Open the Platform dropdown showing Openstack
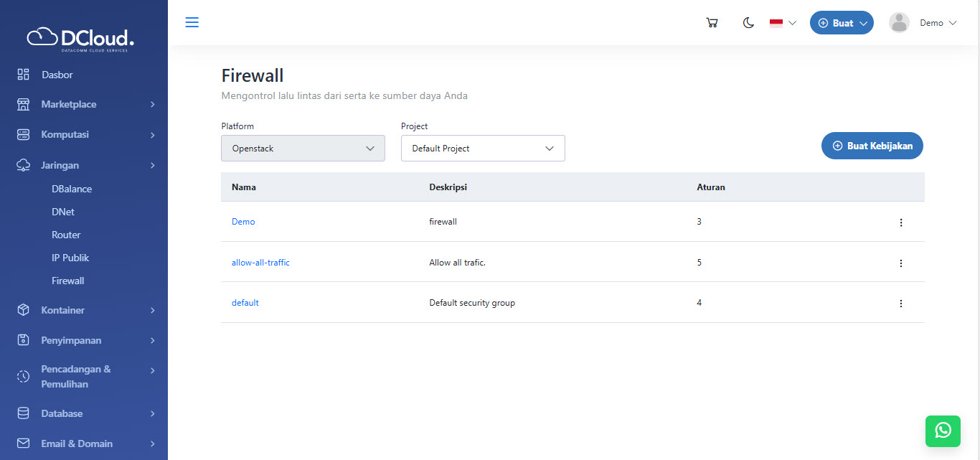This screenshot has height=460, width=980. (x=303, y=149)
